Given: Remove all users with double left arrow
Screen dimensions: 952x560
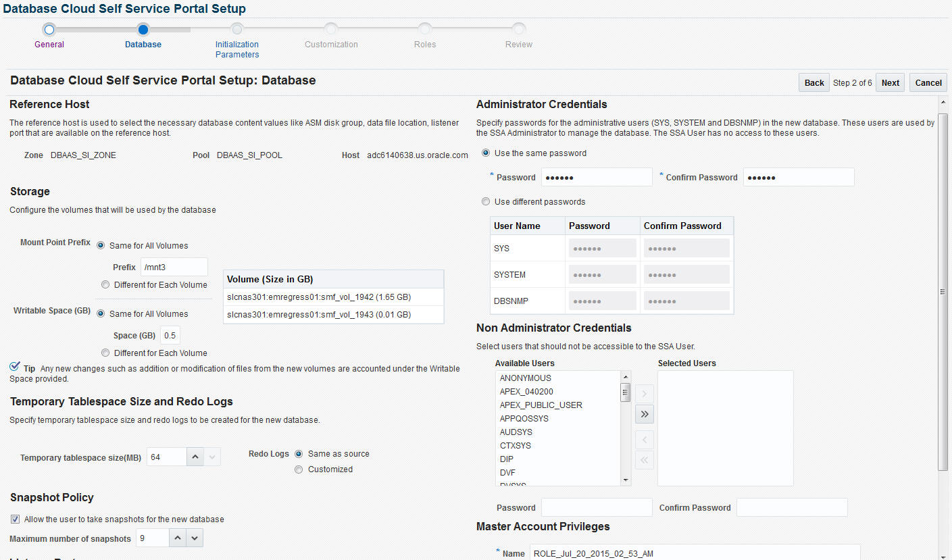Looking at the screenshot, I should point(645,460).
